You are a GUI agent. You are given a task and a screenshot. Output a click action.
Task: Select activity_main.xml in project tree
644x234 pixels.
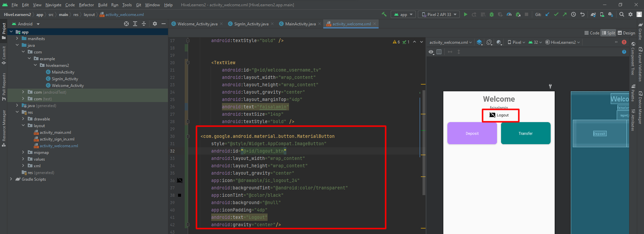[x=55, y=133]
